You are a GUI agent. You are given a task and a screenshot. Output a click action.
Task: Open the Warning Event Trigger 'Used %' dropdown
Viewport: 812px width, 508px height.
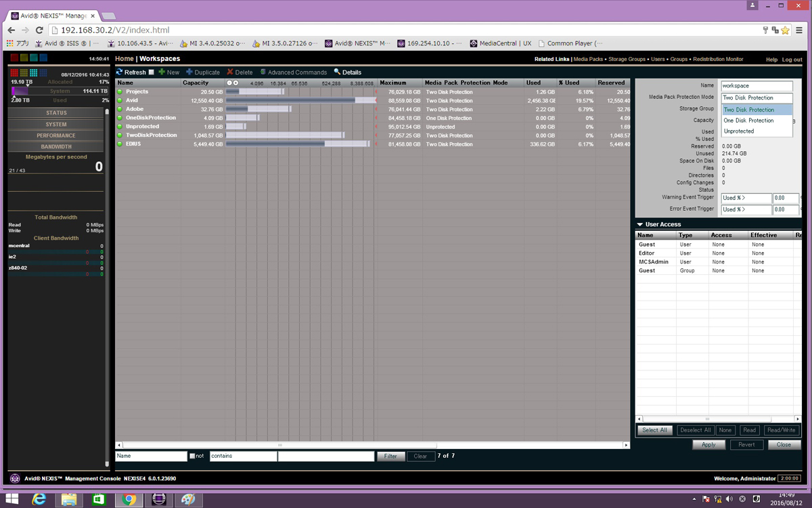(746, 198)
